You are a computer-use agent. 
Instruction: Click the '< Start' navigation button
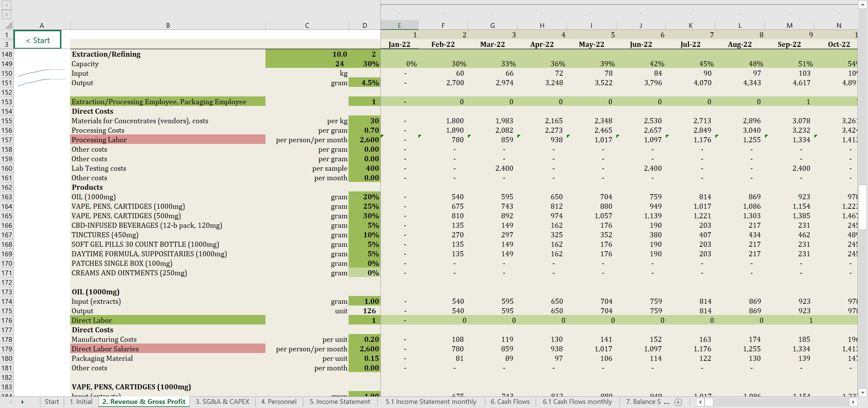point(38,40)
